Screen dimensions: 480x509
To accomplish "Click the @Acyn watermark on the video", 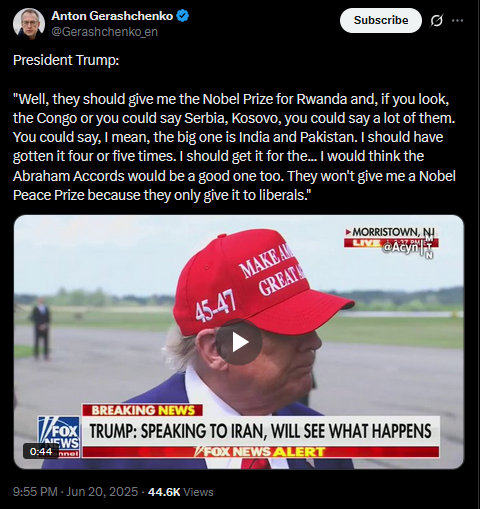I will pyautogui.click(x=400, y=247).
